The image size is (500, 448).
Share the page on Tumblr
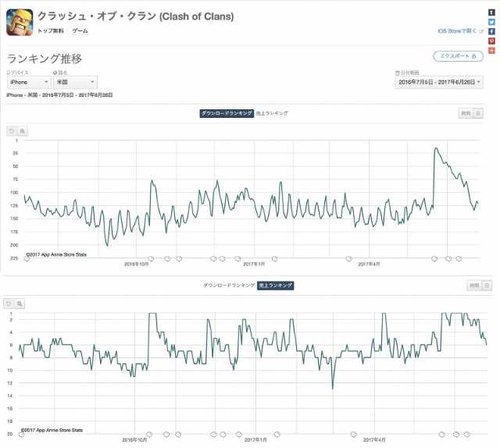tap(491, 12)
